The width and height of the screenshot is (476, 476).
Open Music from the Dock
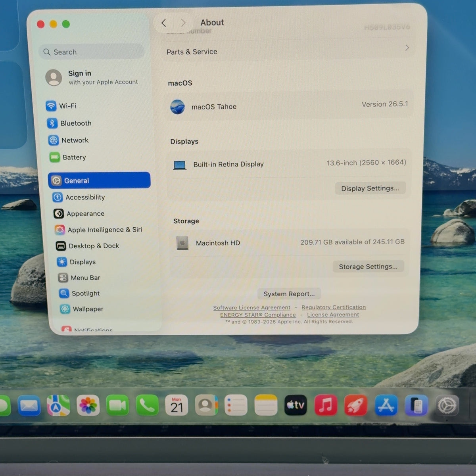click(x=326, y=405)
